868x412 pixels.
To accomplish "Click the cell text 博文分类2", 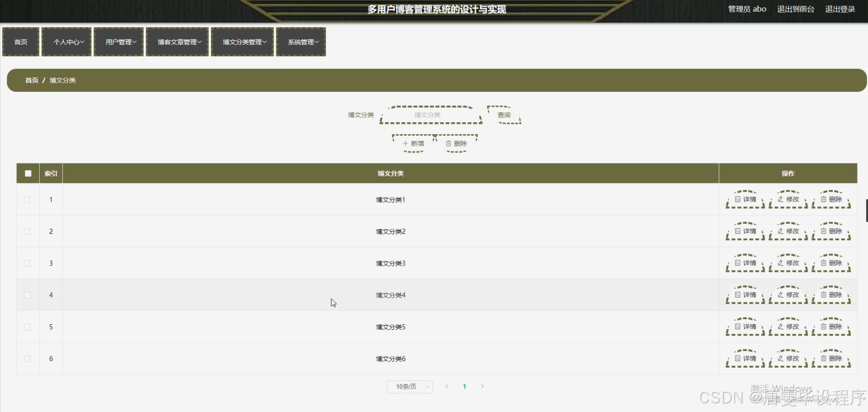I will [391, 232].
